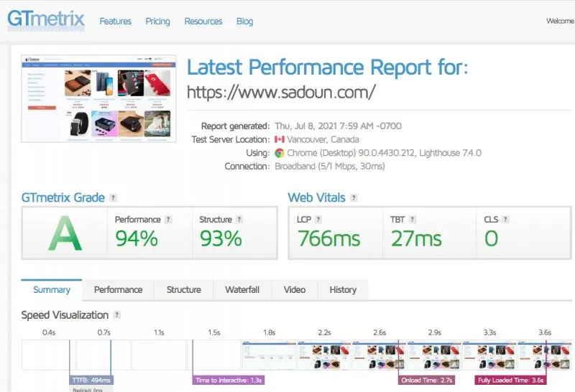Image resolution: width=575 pixels, height=392 pixels.
Task: Click the 1.1s filmstrip frame
Action: tap(159, 355)
